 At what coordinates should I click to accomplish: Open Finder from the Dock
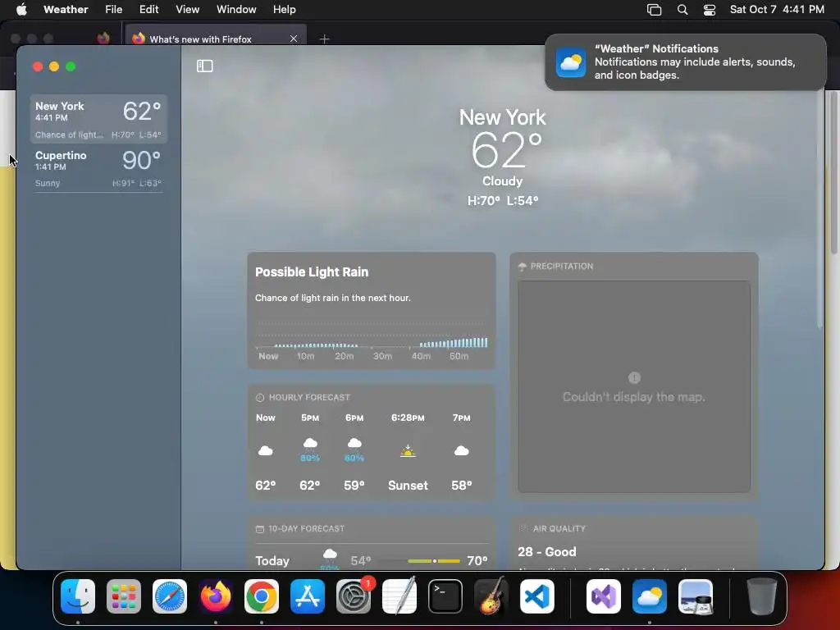pos(78,596)
